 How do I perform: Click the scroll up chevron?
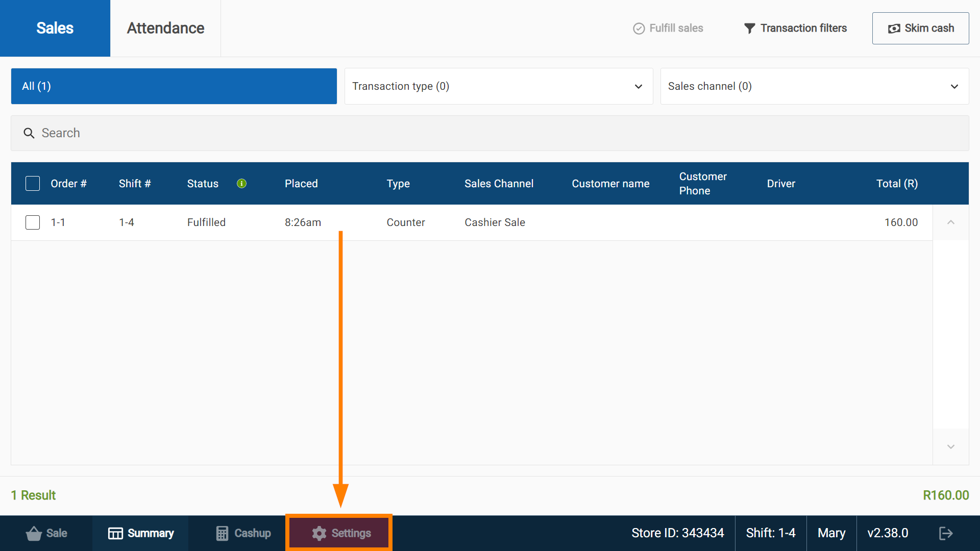[950, 222]
